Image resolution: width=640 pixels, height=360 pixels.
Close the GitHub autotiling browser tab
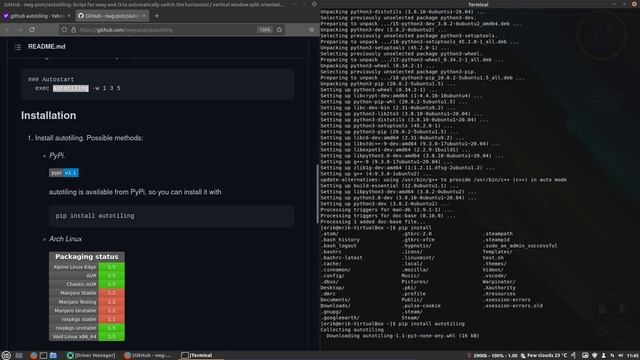coord(144,16)
